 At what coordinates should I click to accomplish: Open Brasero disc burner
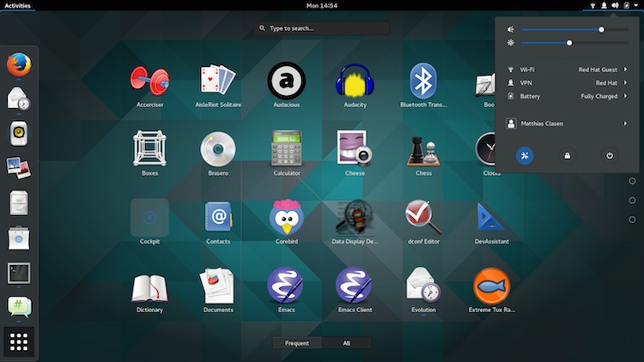point(218,154)
